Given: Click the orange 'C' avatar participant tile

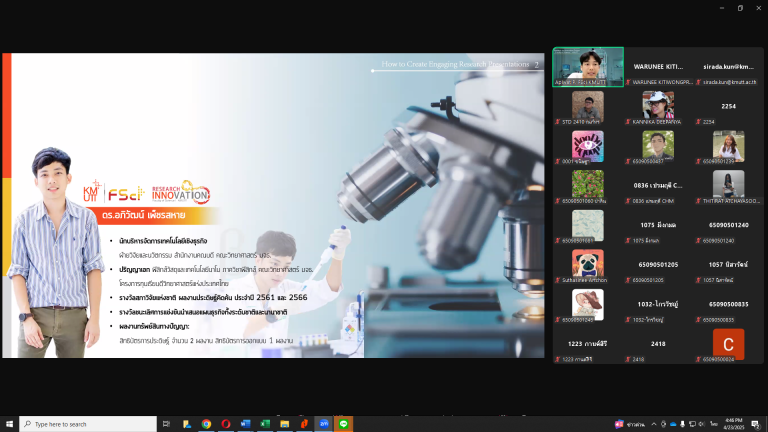Looking at the screenshot, I should coord(728,345).
